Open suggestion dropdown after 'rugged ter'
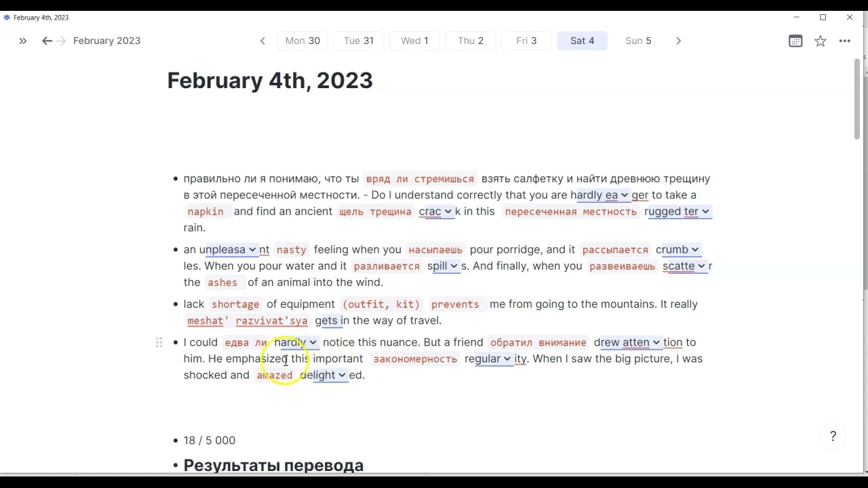This screenshot has width=868, height=488. coord(705,211)
